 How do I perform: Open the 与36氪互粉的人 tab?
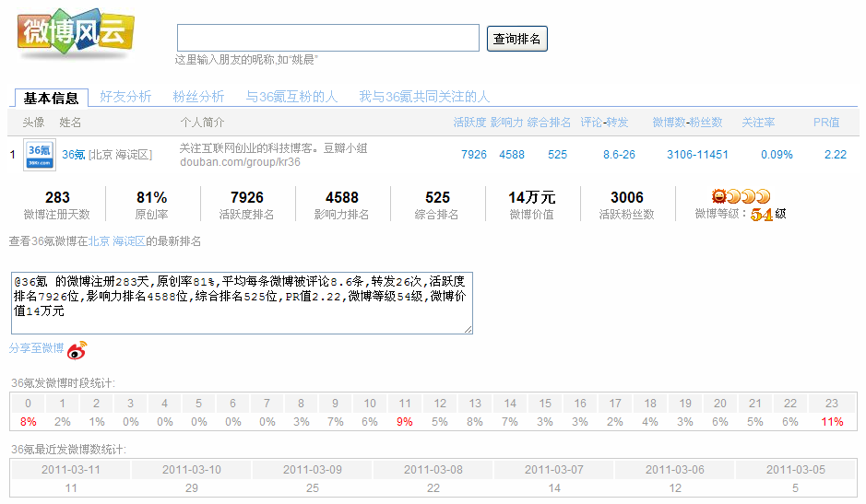click(x=291, y=97)
